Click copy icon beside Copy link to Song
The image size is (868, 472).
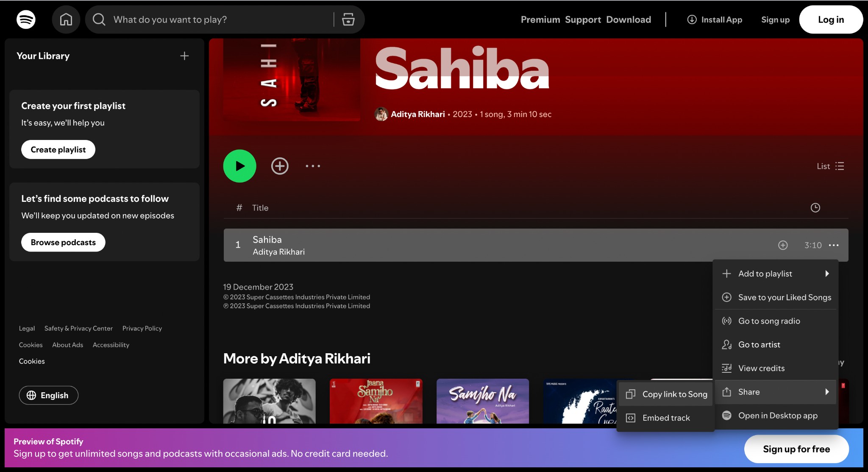pos(631,394)
